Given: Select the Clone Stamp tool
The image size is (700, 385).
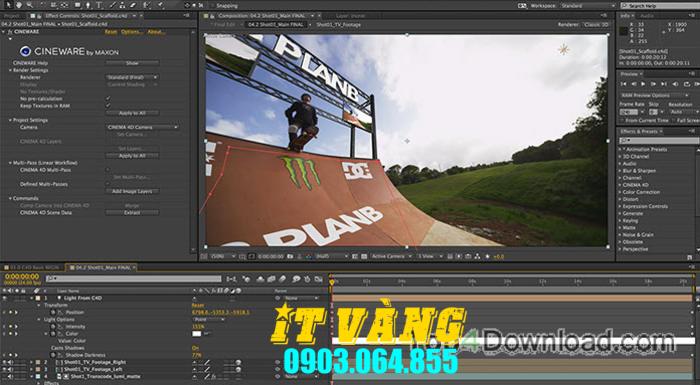Looking at the screenshot, I should click(x=122, y=5).
